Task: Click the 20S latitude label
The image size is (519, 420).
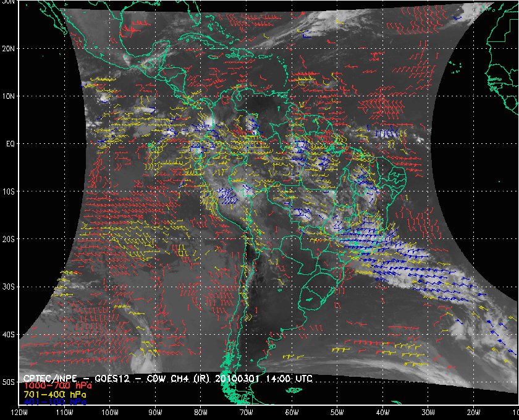Action: 10,239
